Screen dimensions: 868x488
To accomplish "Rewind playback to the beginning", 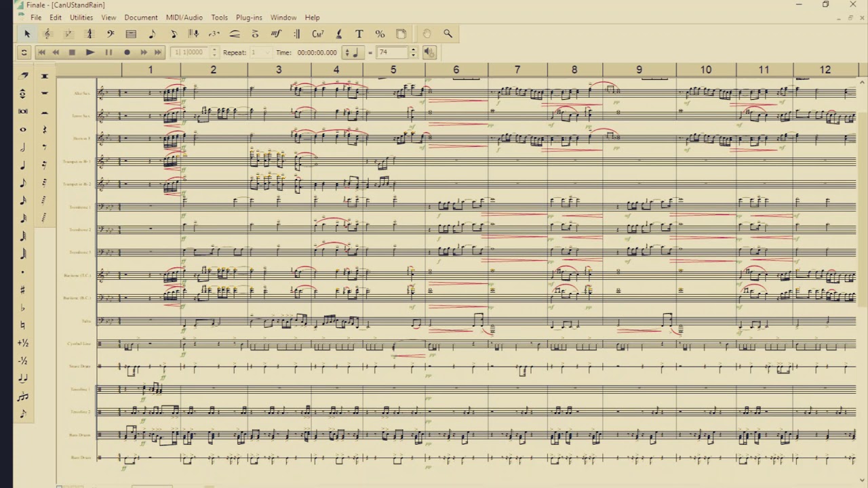I will pyautogui.click(x=41, y=52).
